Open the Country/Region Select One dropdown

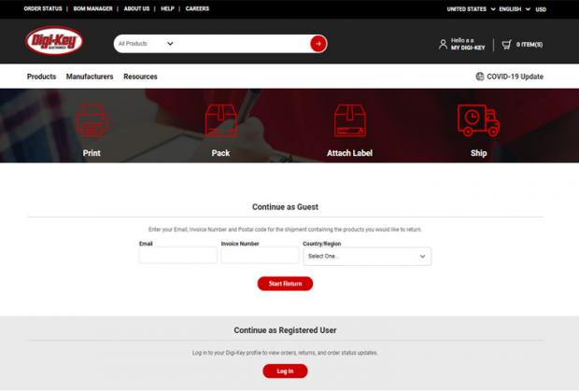click(367, 256)
